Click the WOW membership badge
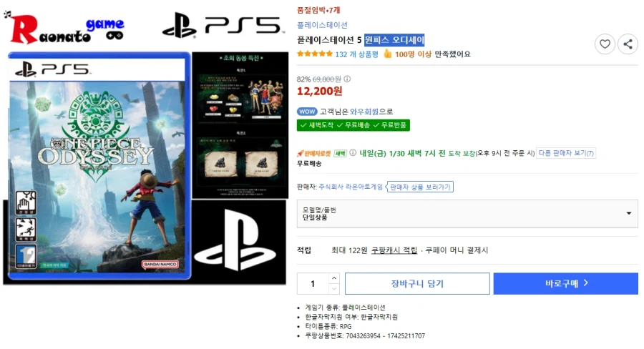This screenshot has height=349, width=644. click(x=307, y=112)
